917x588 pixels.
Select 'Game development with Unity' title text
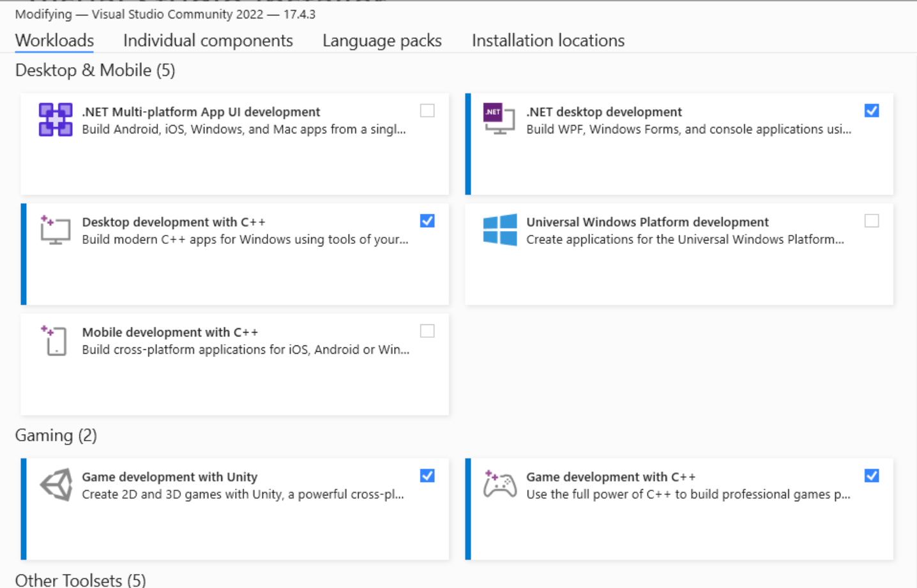click(x=170, y=477)
